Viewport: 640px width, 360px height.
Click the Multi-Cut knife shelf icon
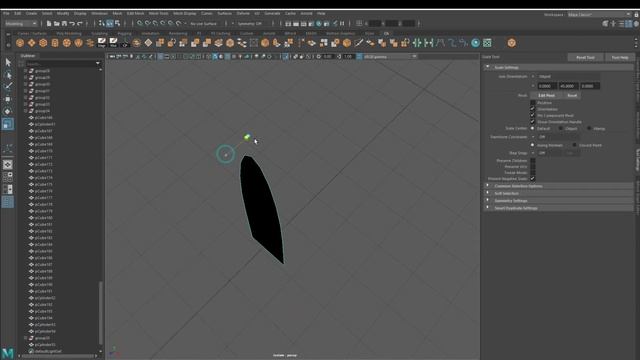(x=359, y=43)
